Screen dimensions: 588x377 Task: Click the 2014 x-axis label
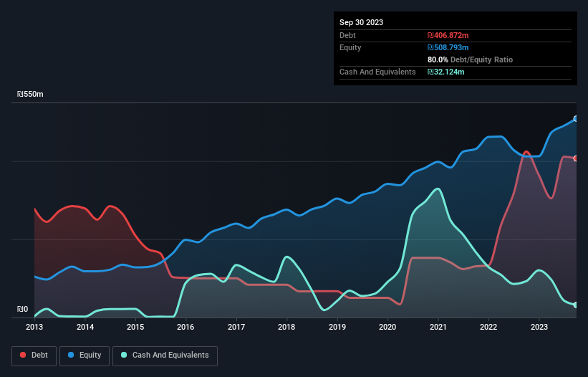click(85, 327)
